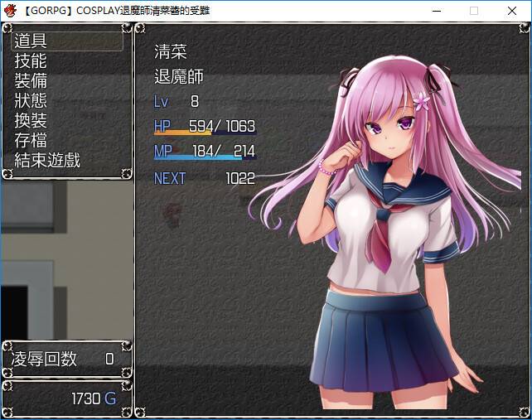
Task: Click the game icon in title bar
Action: pyautogui.click(x=10, y=11)
